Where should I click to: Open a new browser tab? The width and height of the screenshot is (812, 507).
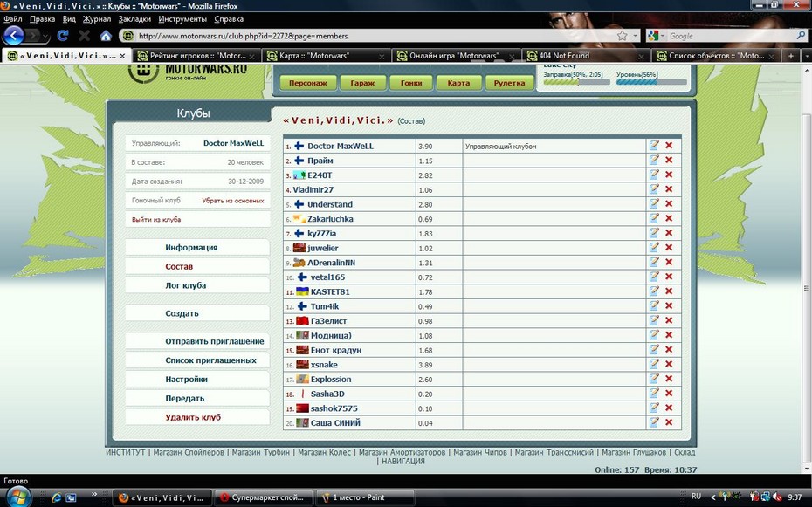pyautogui.click(x=790, y=56)
